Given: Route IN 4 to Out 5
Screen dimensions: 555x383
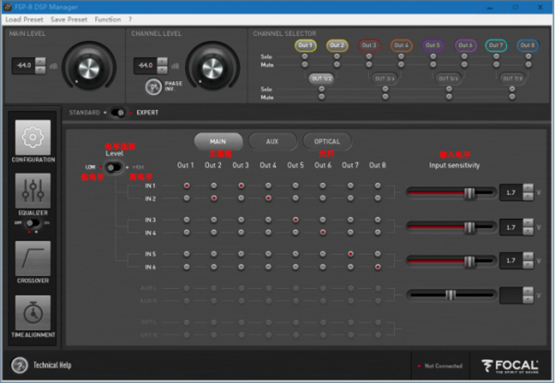Looking at the screenshot, I should click(296, 233).
